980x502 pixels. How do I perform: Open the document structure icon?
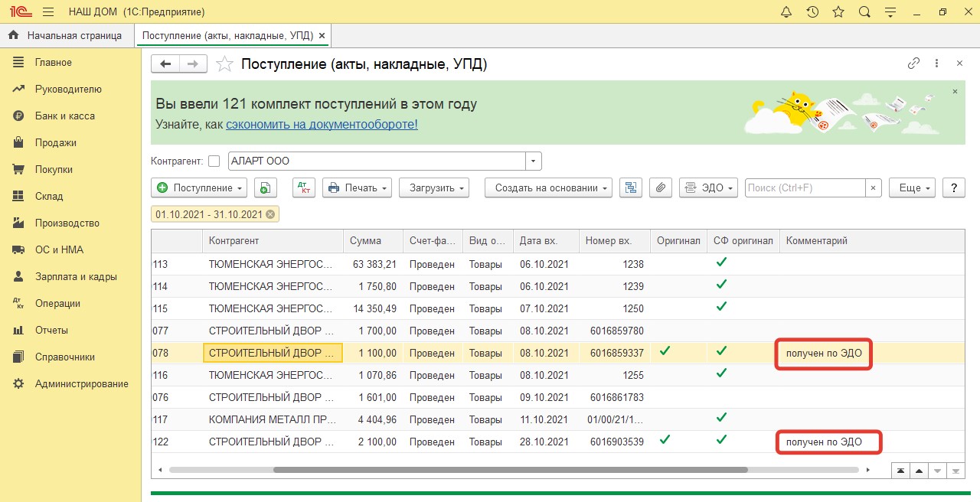[632, 187]
